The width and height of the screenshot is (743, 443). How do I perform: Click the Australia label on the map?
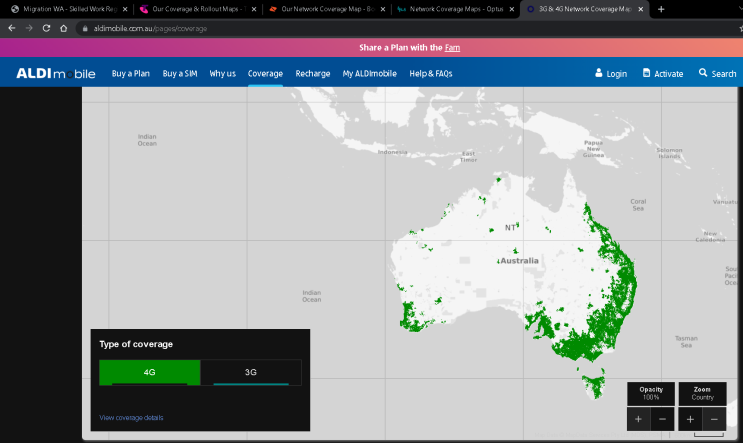[x=519, y=261]
